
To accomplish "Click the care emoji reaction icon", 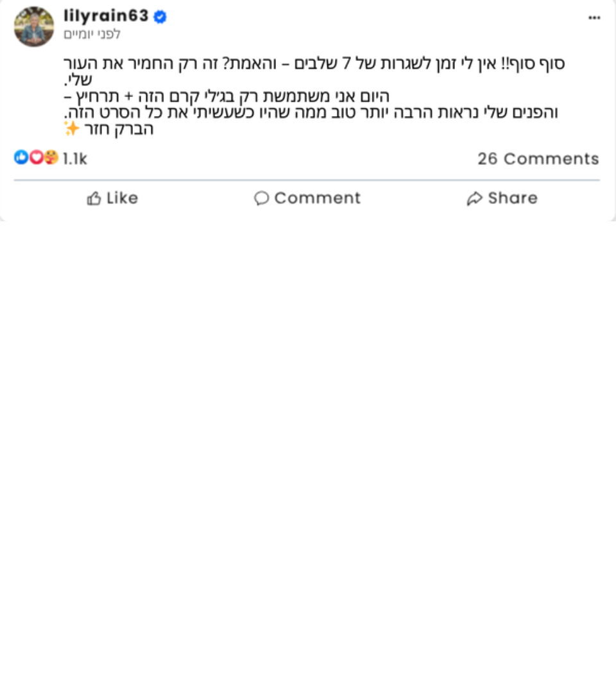I will pyautogui.click(x=51, y=157).
